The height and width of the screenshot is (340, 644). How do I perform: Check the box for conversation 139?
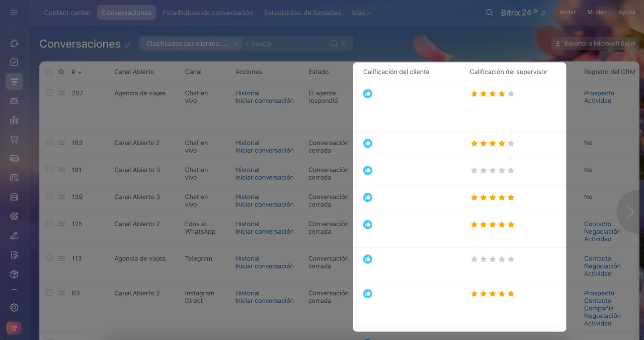(49, 196)
